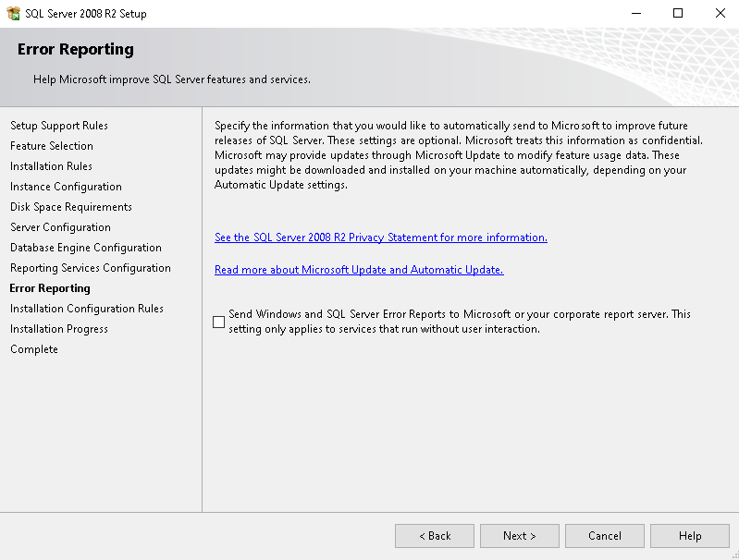Close the SQL Server 2008 R2 Setup window
The image size is (739, 560).
[720, 13]
